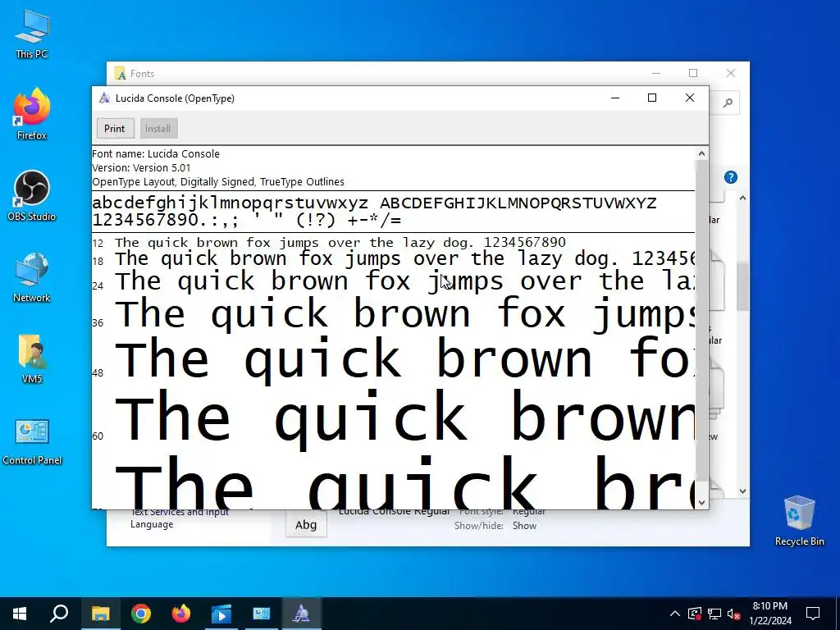The width and height of the screenshot is (840, 630).
Task: Open Firefox from the taskbar
Action: [x=181, y=614]
